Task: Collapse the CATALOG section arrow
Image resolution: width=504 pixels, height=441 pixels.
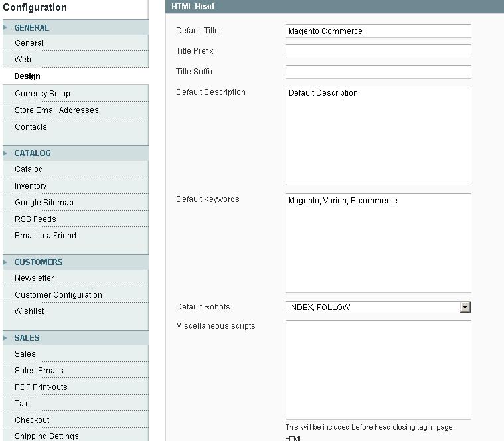Action: (x=5, y=153)
